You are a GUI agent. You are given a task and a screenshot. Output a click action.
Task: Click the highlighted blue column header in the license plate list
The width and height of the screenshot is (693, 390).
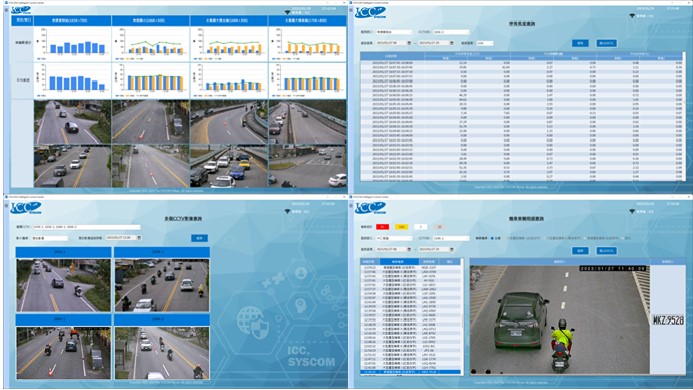coord(399,262)
